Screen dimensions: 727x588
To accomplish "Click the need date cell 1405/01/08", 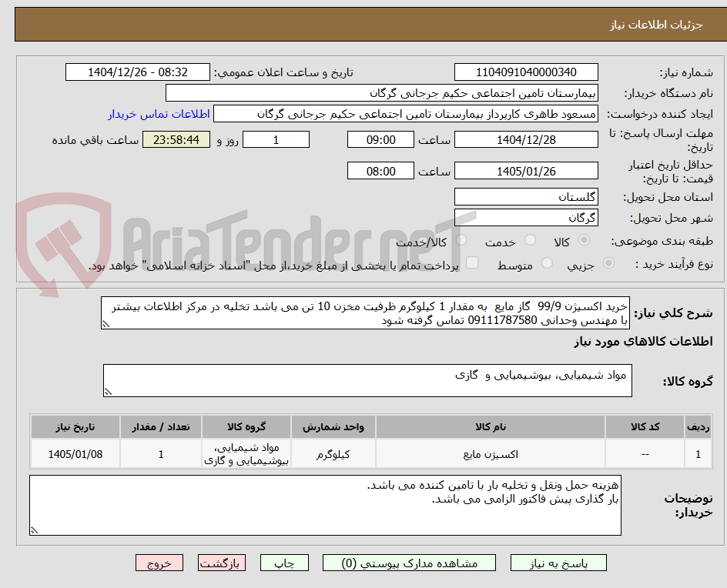I will (75, 454).
